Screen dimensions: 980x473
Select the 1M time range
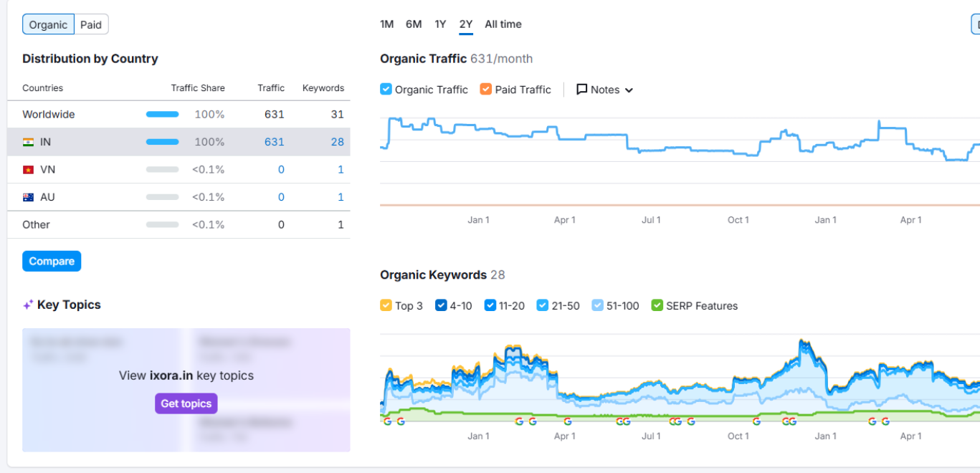[386, 24]
